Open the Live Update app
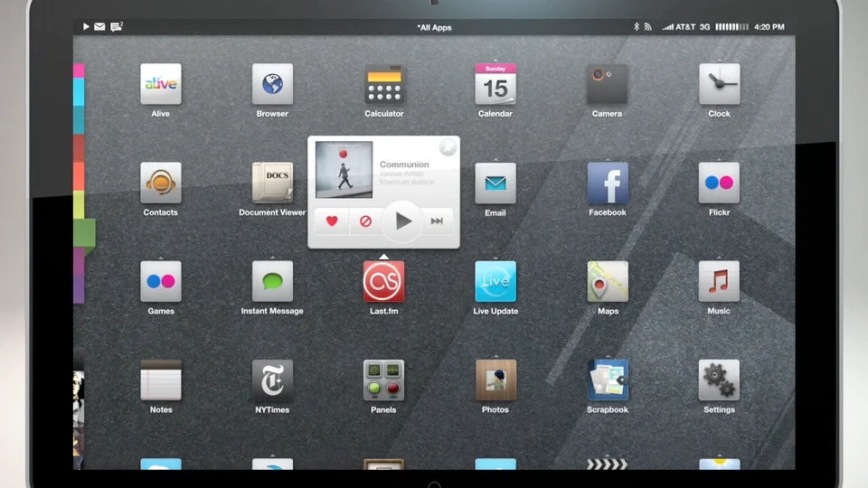Screen dimensions: 868x488 [495, 282]
